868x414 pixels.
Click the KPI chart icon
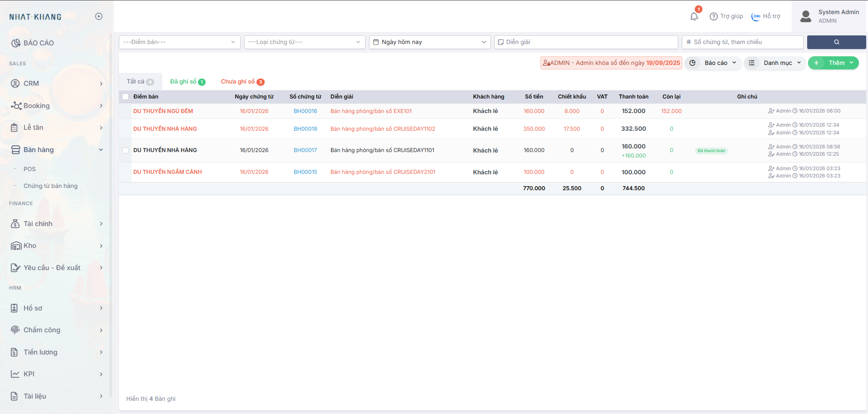pyautogui.click(x=15, y=374)
